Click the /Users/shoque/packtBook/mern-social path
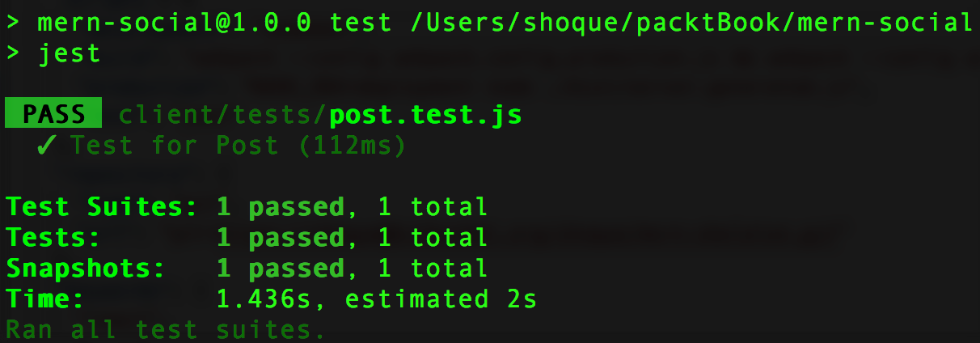 [x=691, y=23]
